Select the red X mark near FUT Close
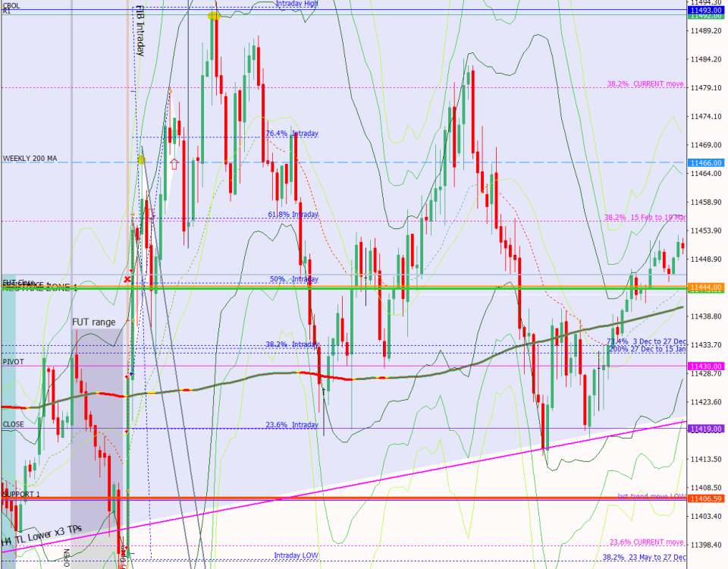 tap(127, 280)
